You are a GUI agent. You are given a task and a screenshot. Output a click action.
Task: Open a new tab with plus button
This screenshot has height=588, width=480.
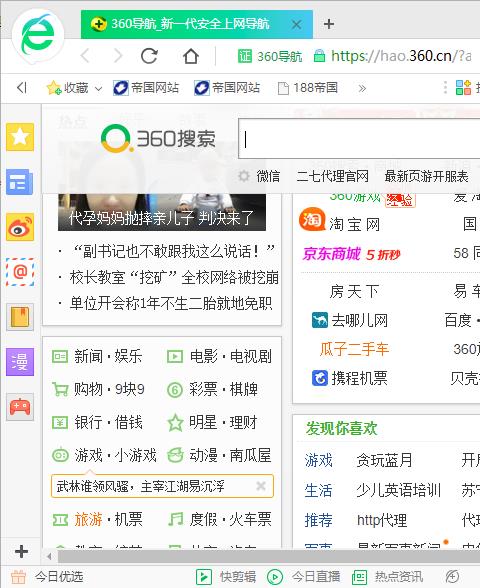(329, 24)
